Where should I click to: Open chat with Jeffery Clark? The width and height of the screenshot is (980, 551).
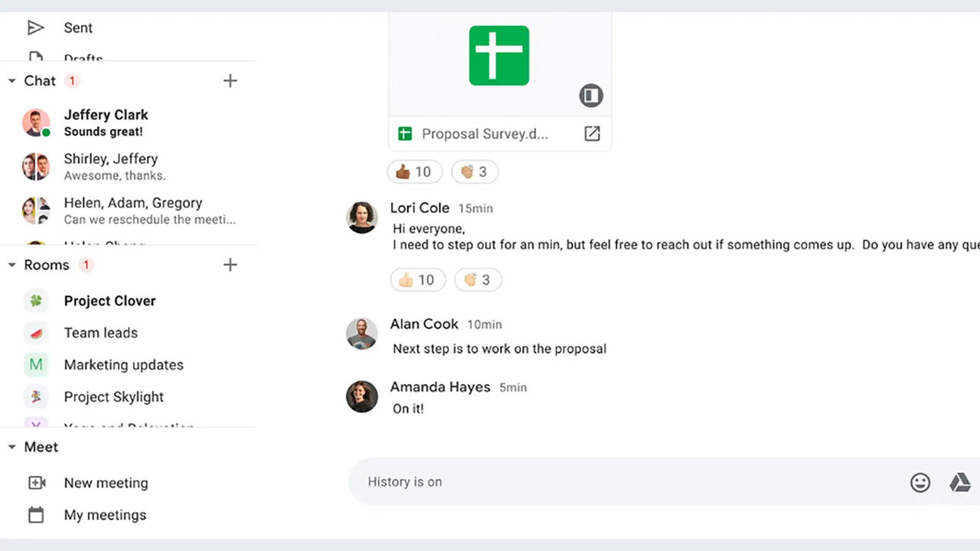(106, 122)
